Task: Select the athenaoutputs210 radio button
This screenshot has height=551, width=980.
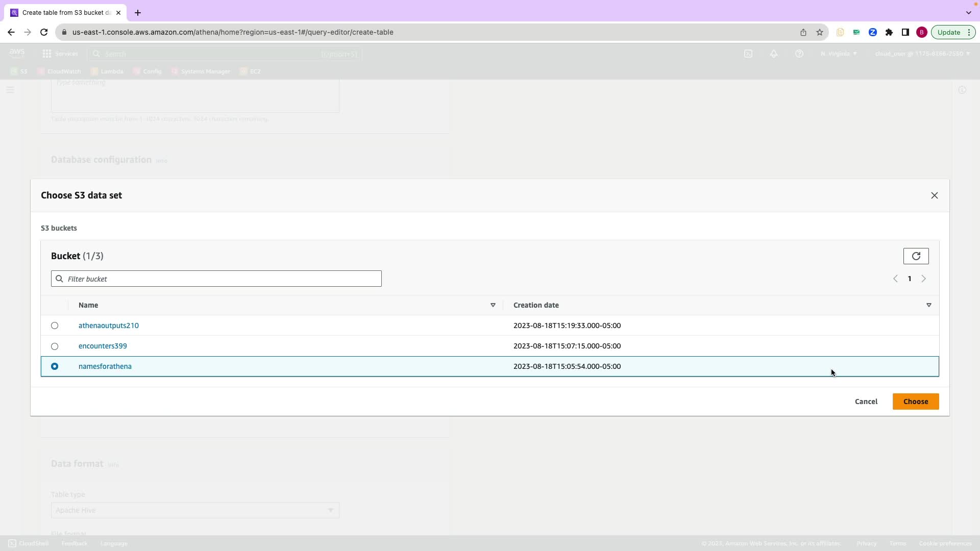Action: tap(55, 325)
